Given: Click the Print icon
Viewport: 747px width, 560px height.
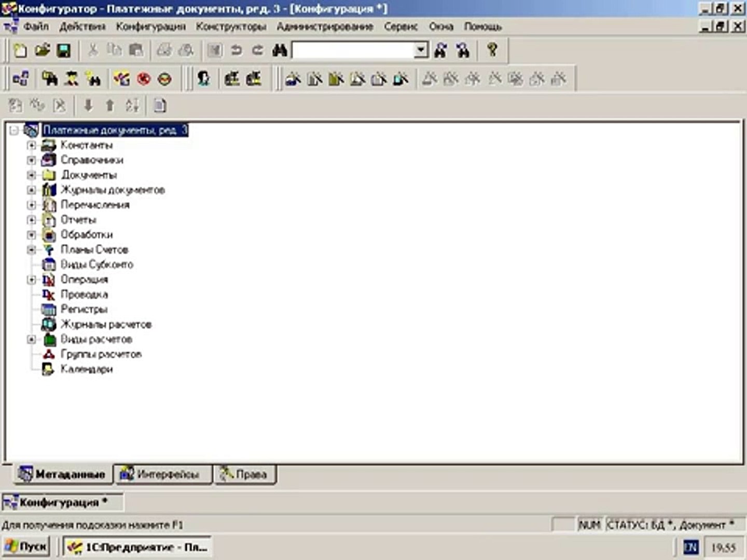Looking at the screenshot, I should 164,50.
